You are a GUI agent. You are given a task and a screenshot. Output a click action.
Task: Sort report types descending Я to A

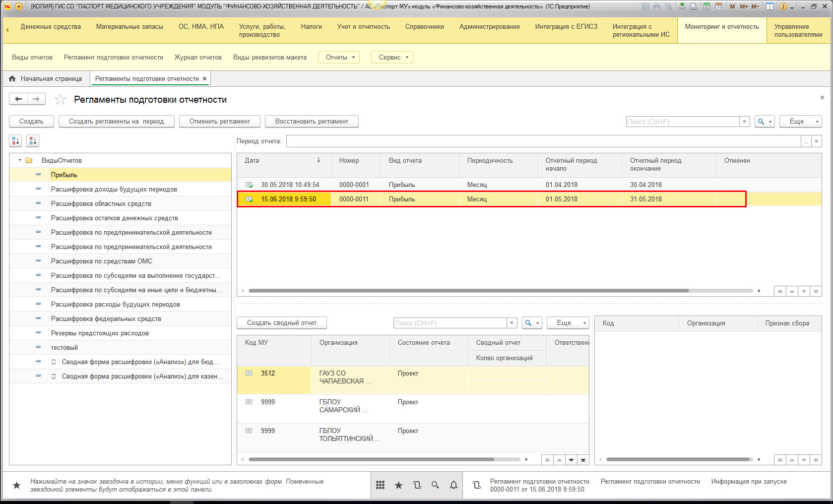(33, 141)
